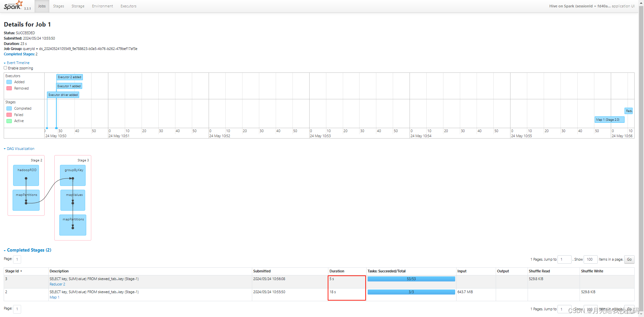Click the 3/3 tasks progress bar
This screenshot has height=317, width=644.
[x=411, y=292]
